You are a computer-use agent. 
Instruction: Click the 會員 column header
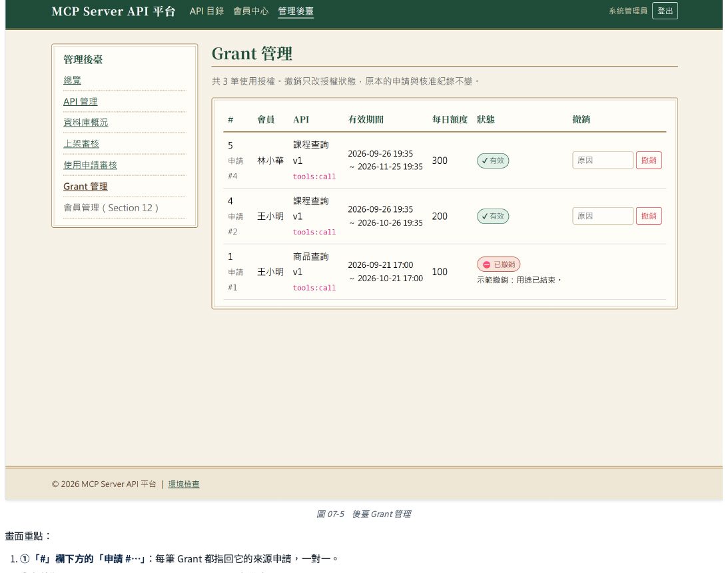pos(266,119)
